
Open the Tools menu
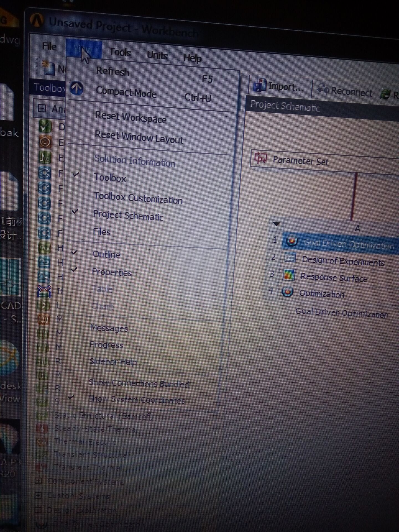coord(120,52)
